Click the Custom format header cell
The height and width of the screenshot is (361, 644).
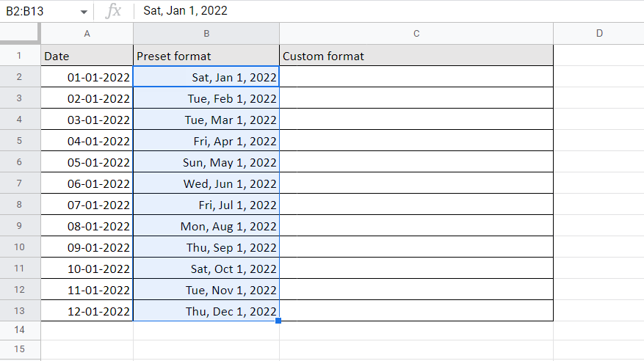tap(416, 55)
